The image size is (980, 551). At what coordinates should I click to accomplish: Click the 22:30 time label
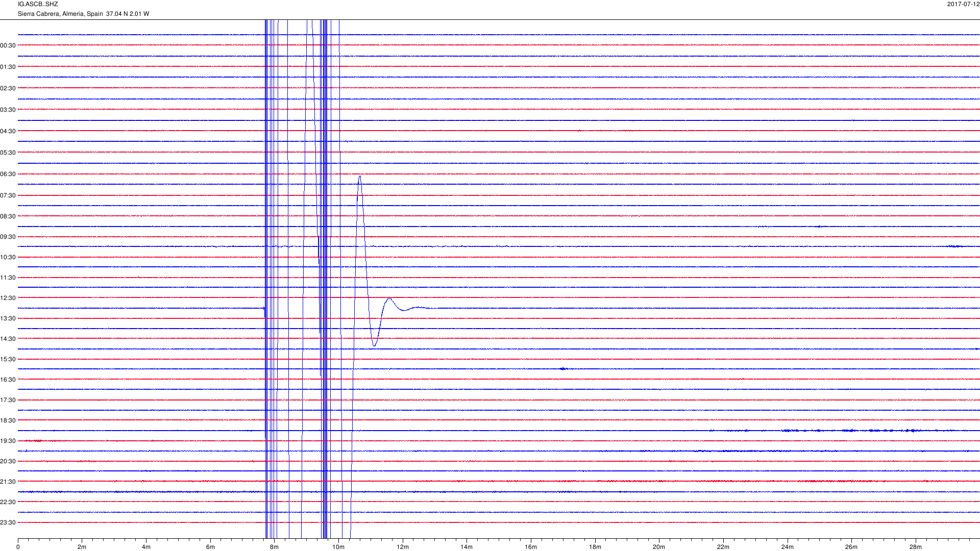tap(8, 502)
